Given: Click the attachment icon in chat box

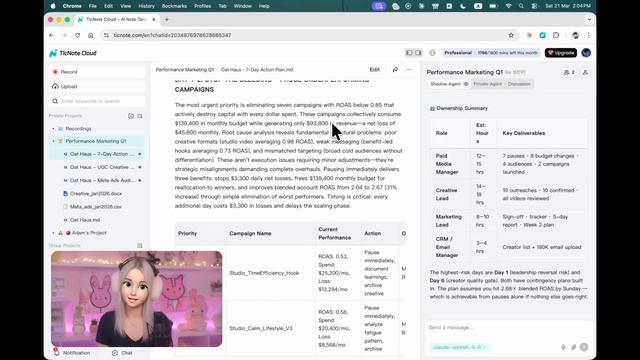Looking at the screenshot, I should 573,347.
